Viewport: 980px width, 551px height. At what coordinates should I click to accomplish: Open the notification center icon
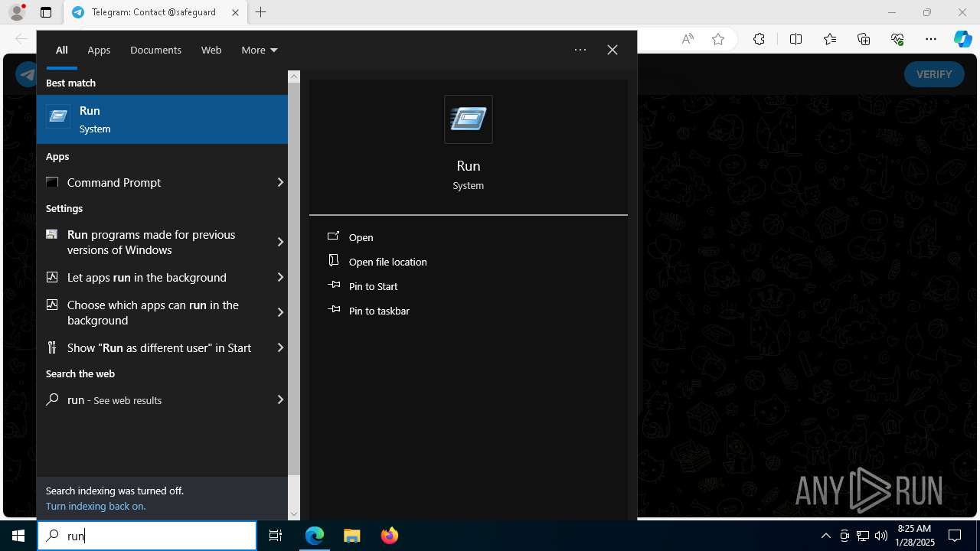click(x=955, y=536)
